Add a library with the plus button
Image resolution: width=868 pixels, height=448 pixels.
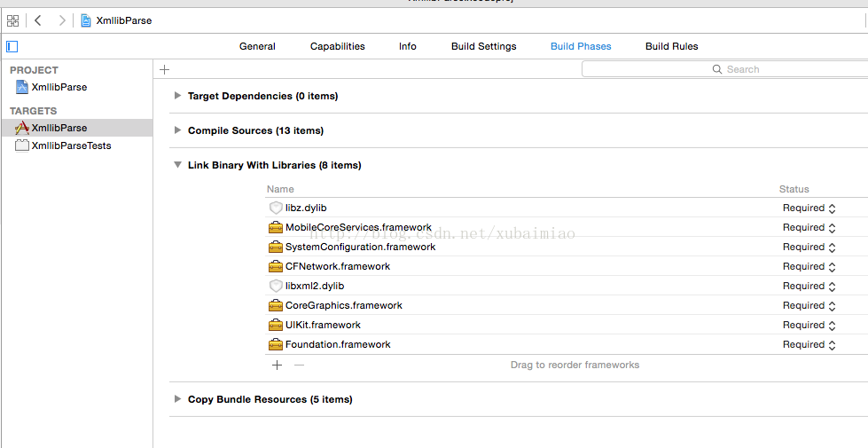click(x=278, y=365)
